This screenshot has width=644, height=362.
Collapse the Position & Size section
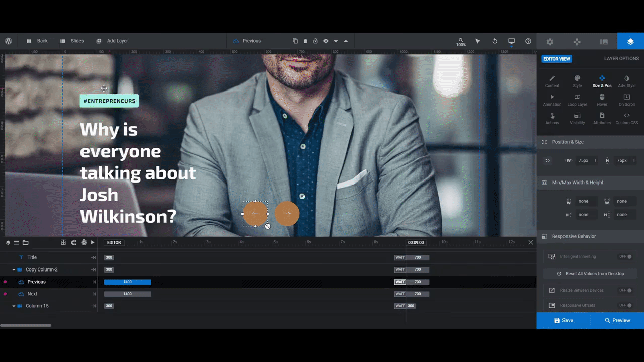[x=590, y=142]
